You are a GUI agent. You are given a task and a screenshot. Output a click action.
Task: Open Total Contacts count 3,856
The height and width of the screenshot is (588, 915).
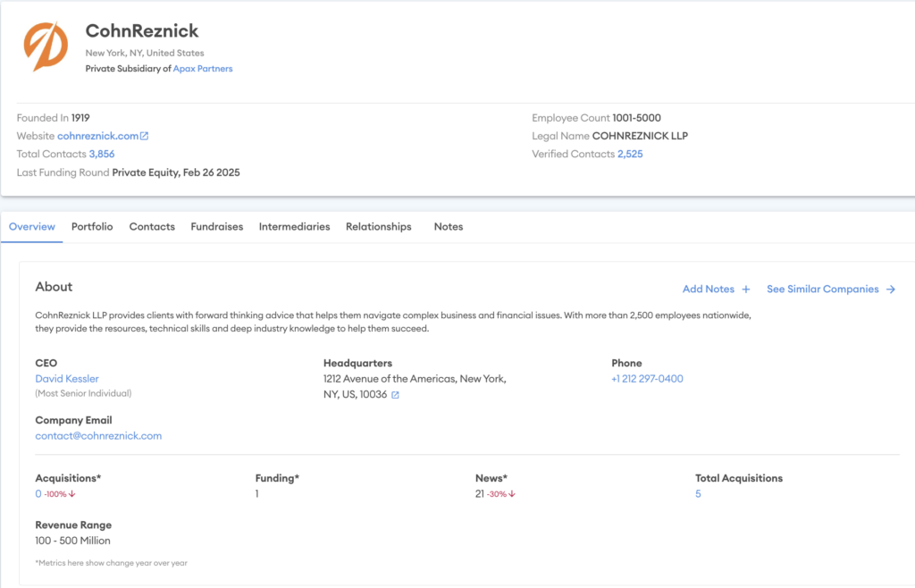102,154
